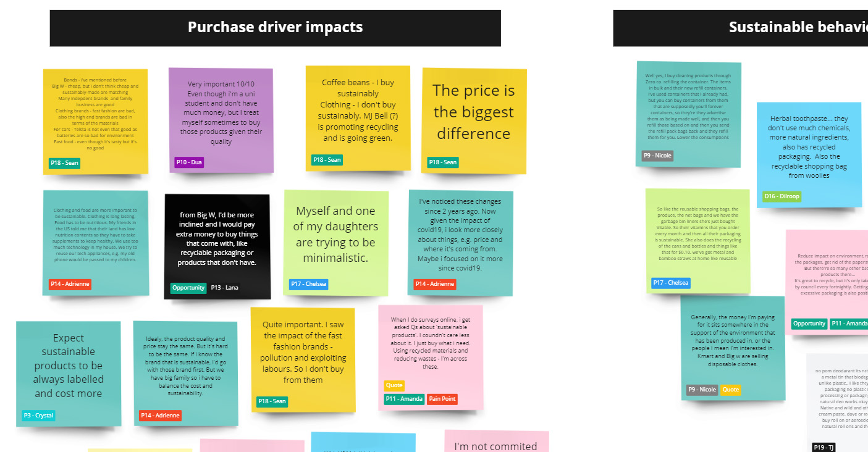Screen dimensions: 868x452
Task: Click P9 - Nicole tag on cleaning products note
Action: coord(657,156)
